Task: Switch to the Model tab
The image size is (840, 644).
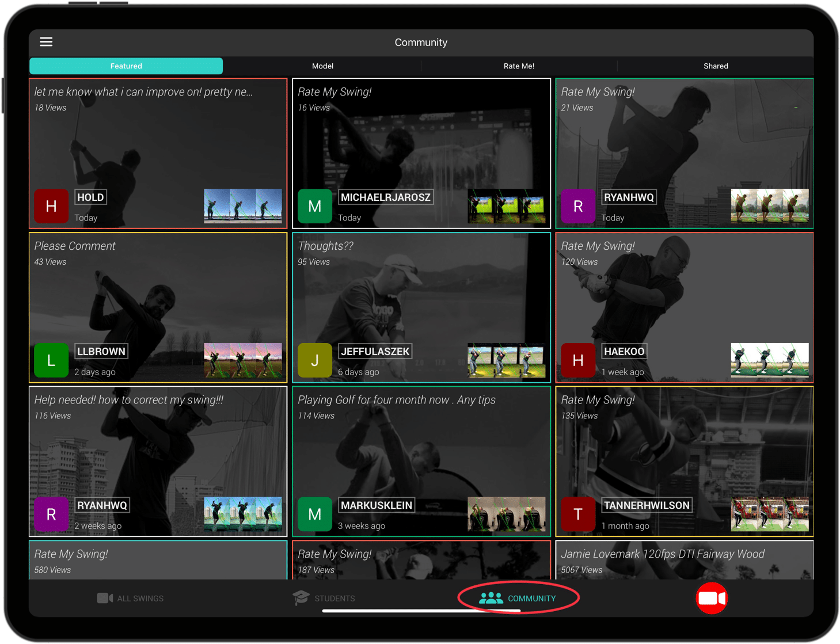Action: click(x=322, y=66)
